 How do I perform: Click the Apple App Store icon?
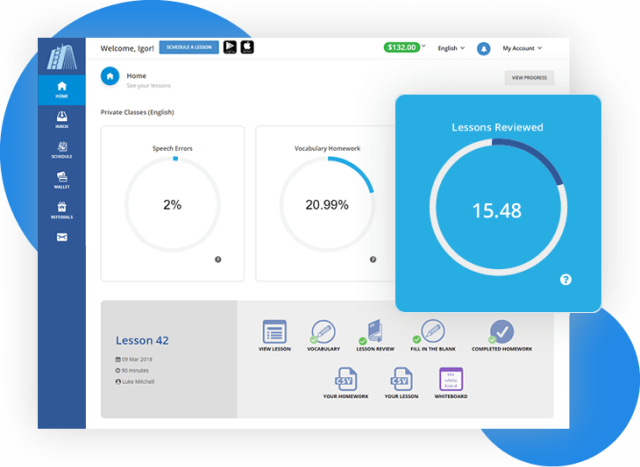pos(247,47)
